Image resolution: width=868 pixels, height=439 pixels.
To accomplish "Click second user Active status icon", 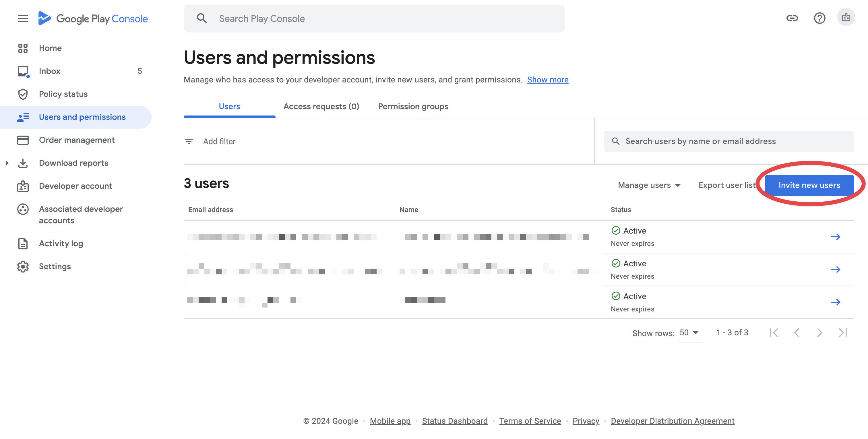I will [x=615, y=263].
